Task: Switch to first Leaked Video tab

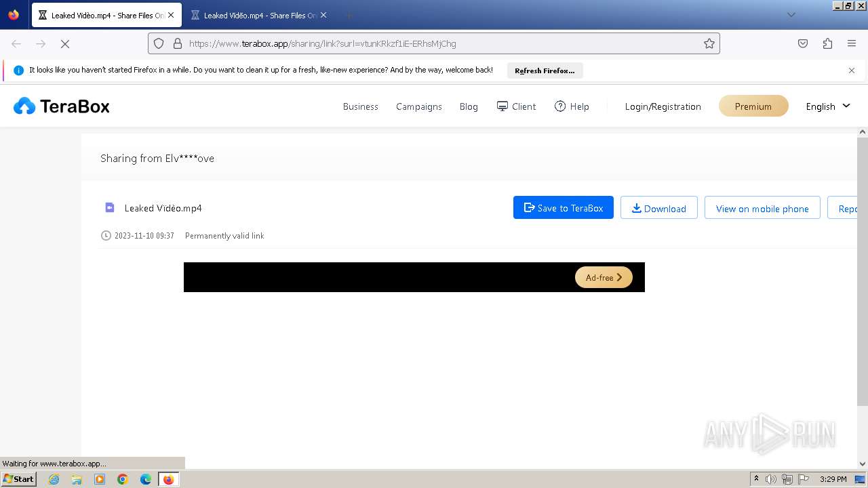Action: (106, 15)
